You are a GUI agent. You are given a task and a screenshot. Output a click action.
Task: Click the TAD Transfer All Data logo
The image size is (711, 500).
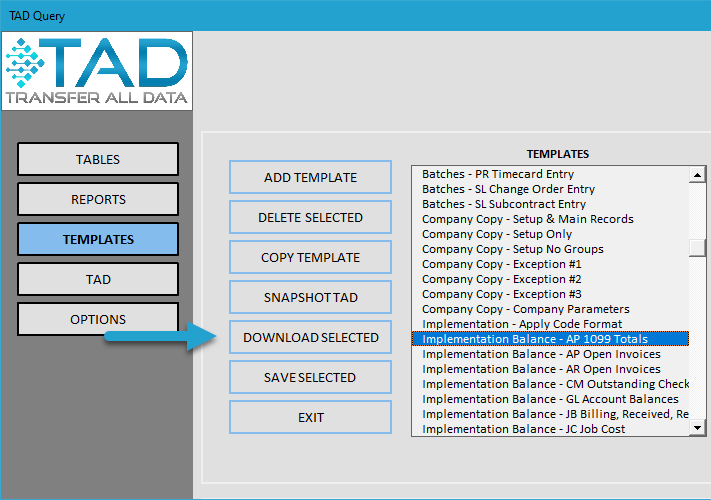(97, 71)
